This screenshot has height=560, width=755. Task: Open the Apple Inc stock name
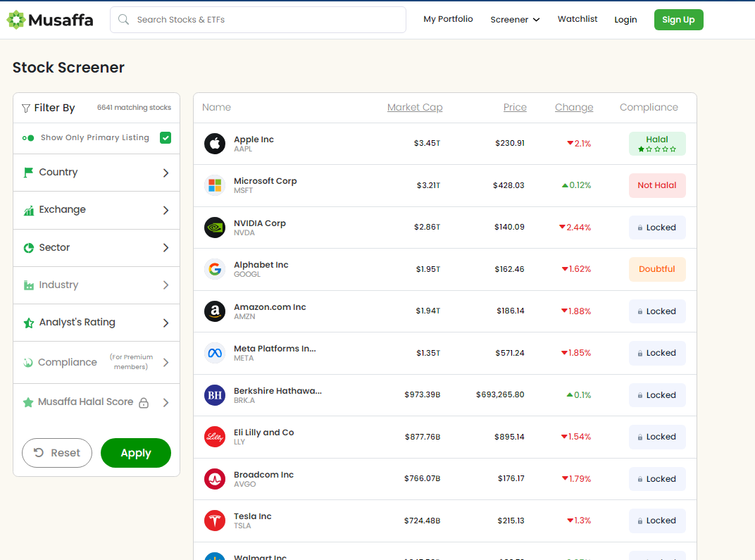coord(254,139)
